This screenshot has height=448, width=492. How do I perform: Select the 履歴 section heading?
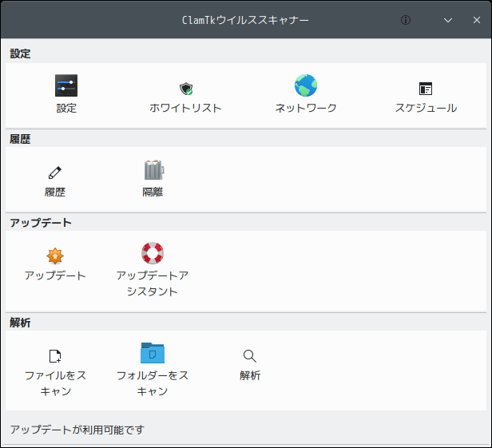(20, 139)
